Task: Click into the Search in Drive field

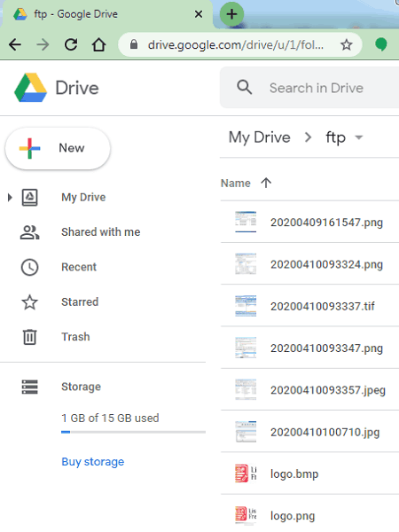Action: [316, 88]
